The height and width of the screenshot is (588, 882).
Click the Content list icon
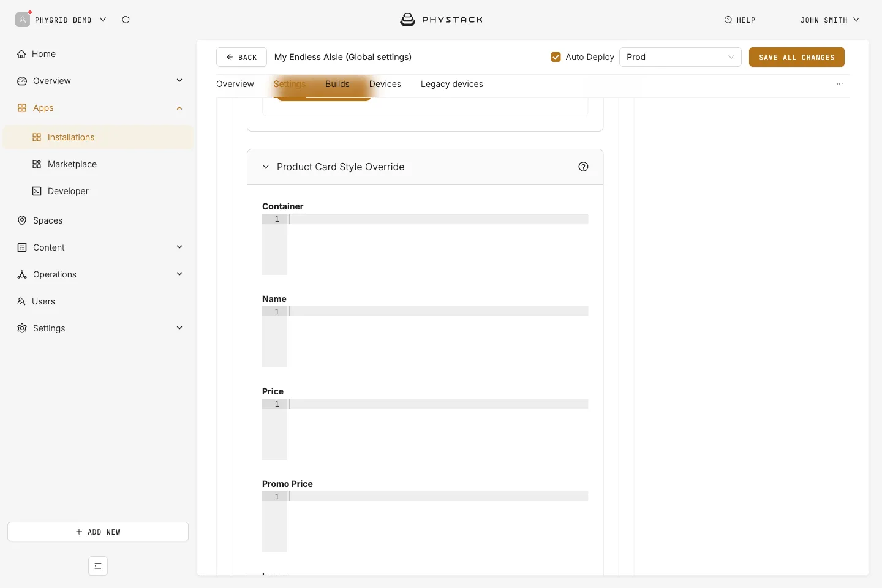pos(22,247)
